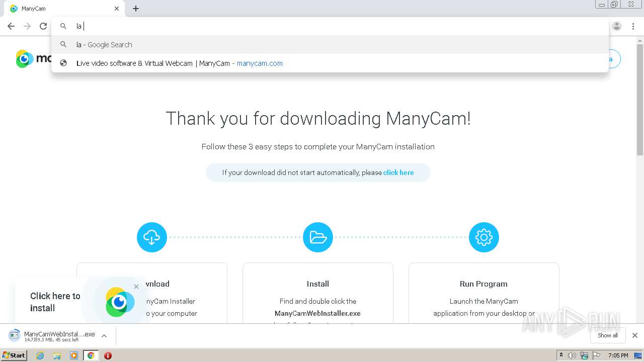Close the downloads bar
644x362 pixels.
pos(635,335)
